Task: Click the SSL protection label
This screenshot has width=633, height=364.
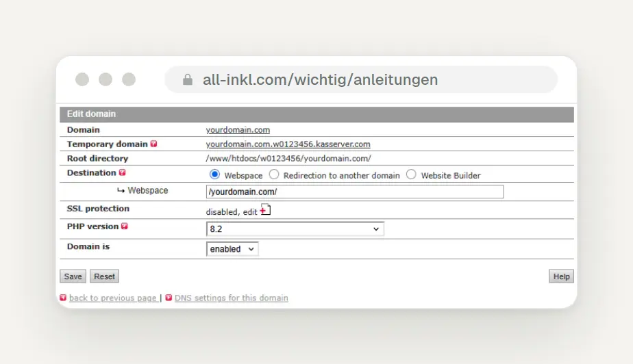Action: pos(98,209)
